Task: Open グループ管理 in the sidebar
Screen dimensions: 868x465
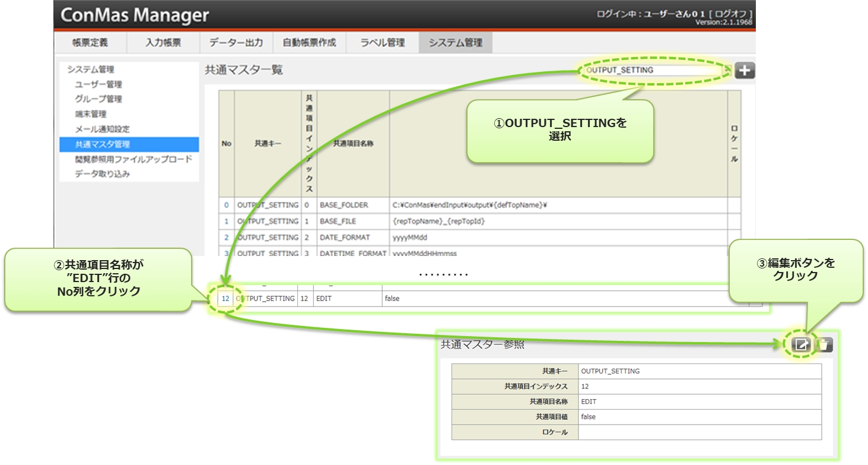Action: pos(98,99)
